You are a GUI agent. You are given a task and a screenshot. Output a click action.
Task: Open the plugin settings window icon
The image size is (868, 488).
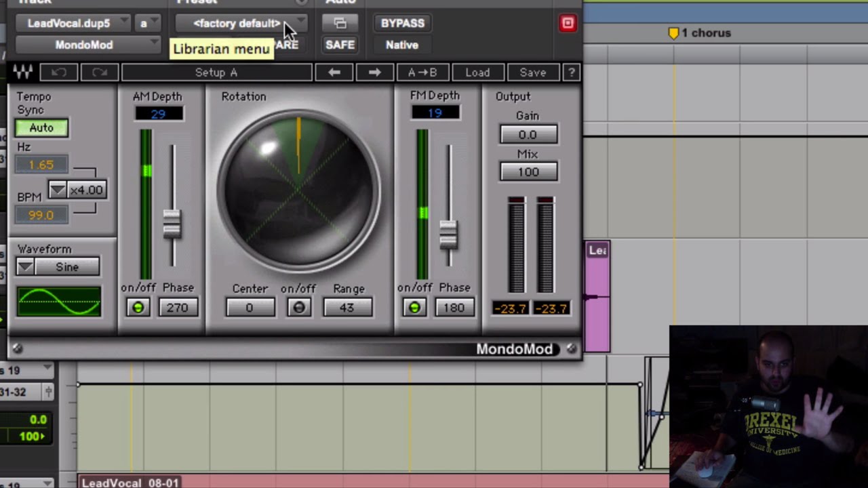[x=340, y=23]
